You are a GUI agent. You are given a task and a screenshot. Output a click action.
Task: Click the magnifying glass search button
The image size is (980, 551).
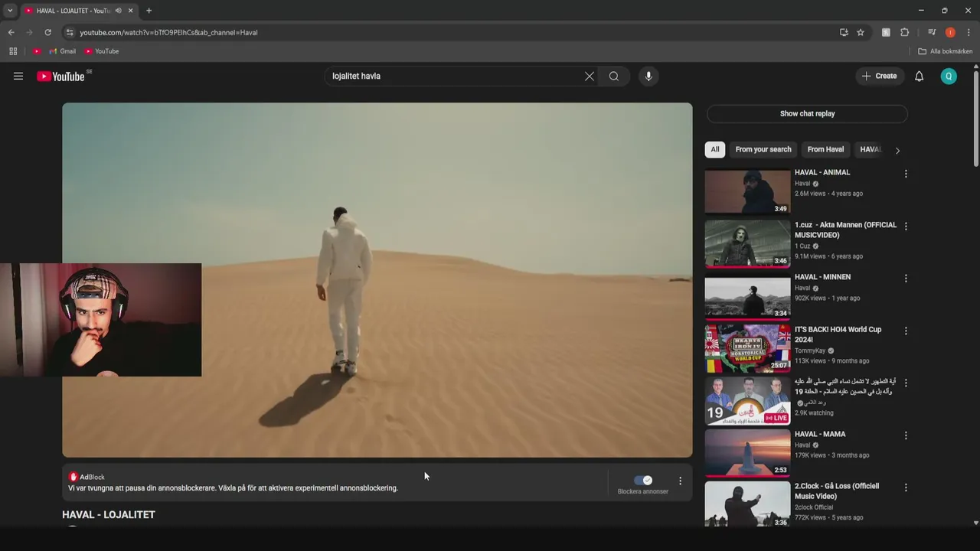[x=614, y=76]
